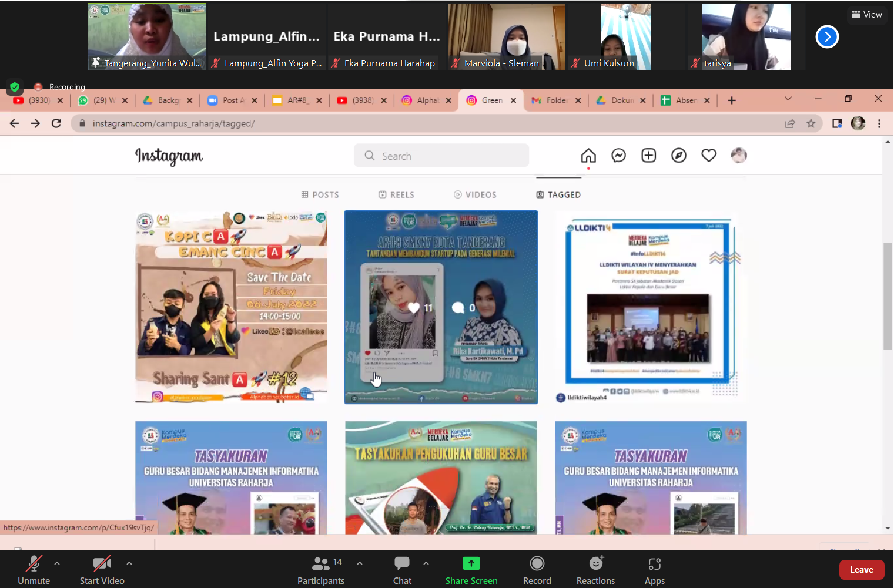Open the Tasyakuran Pengukuhan Guru Besar post
894x588 pixels.
point(441,478)
